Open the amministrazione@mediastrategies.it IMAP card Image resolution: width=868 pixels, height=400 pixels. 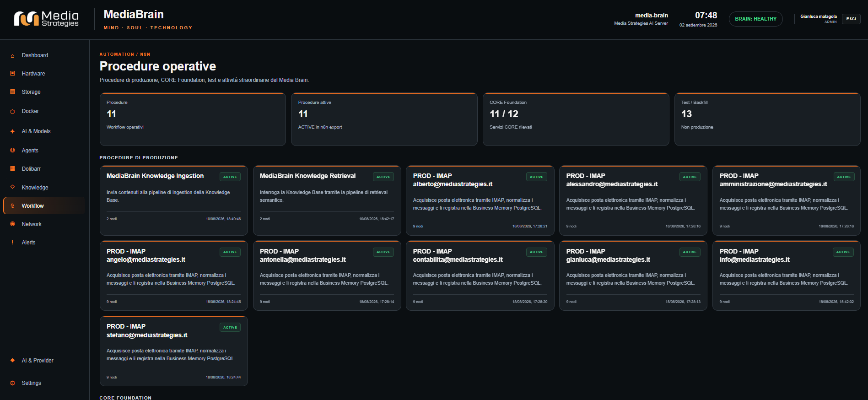point(787,200)
